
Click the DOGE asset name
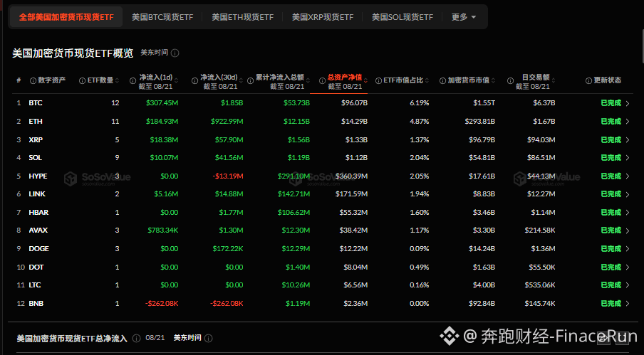tap(38, 248)
